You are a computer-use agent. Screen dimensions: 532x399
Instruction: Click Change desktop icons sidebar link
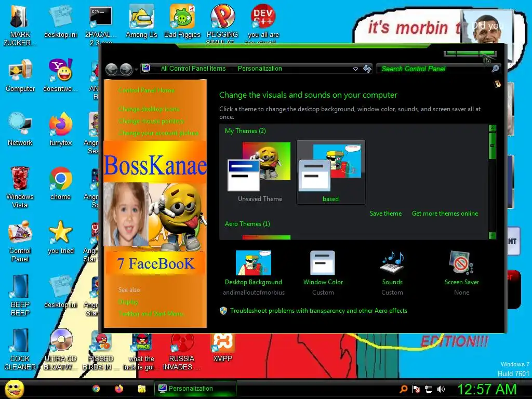pos(149,109)
